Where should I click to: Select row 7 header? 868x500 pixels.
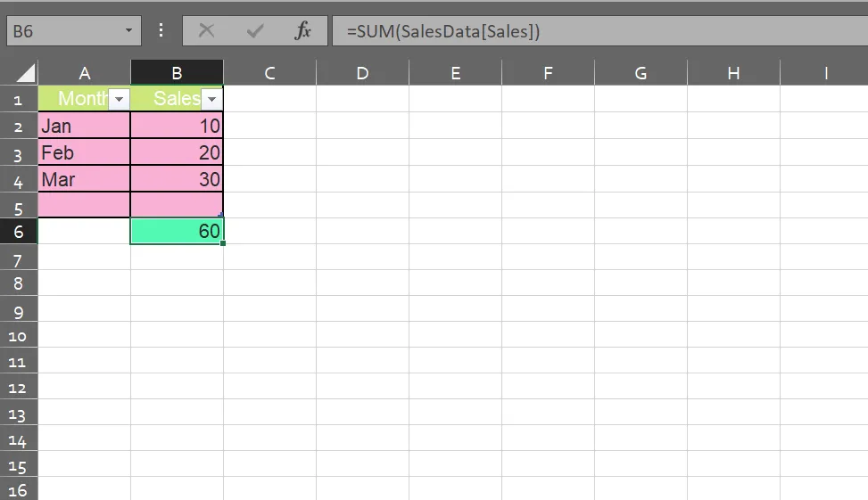pyautogui.click(x=18, y=258)
